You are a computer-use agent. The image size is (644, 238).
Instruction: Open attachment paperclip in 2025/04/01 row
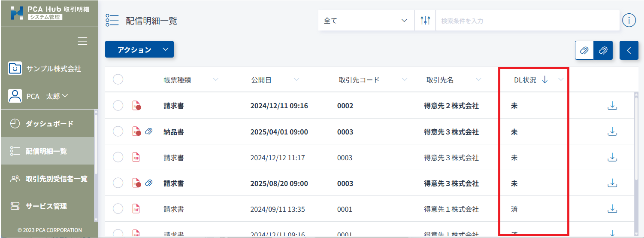[x=149, y=131]
